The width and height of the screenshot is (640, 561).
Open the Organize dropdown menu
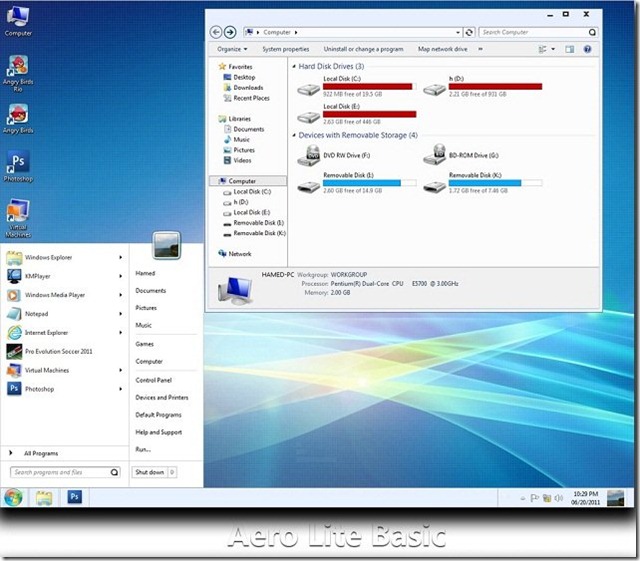click(232, 49)
